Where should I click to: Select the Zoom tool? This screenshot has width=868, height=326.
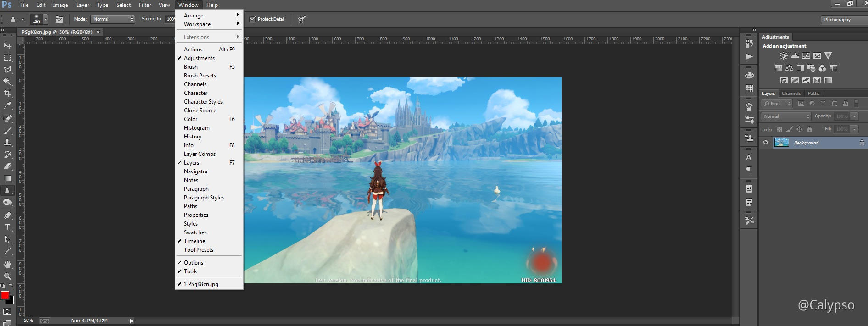coord(7,276)
